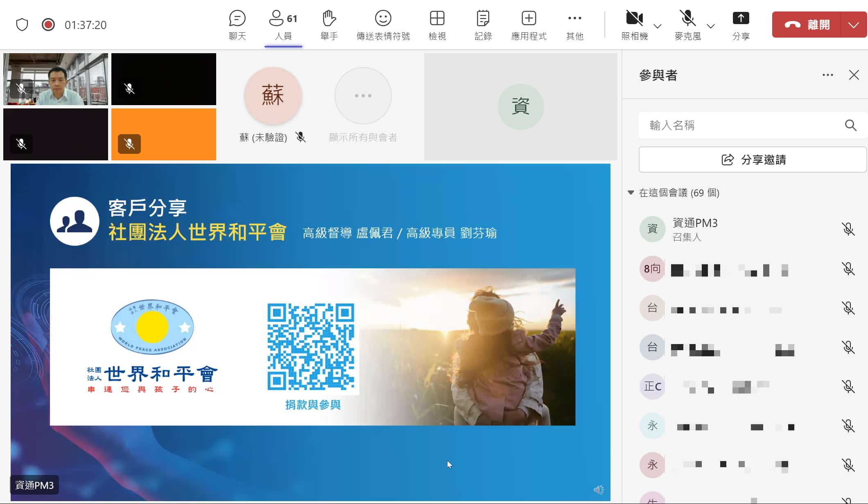Image resolution: width=868 pixels, height=504 pixels.
Task: Click mic icon for 8向 participant
Action: [848, 268]
